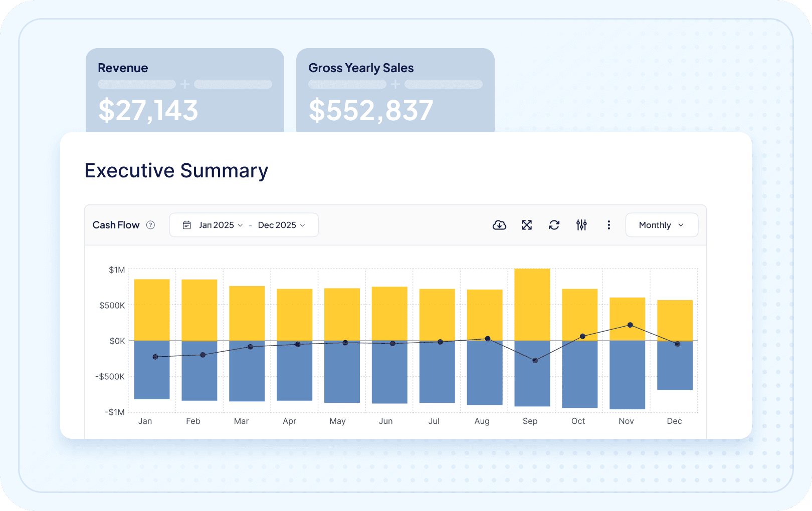Click the Revenue card
812x511 pixels.
tap(185, 90)
